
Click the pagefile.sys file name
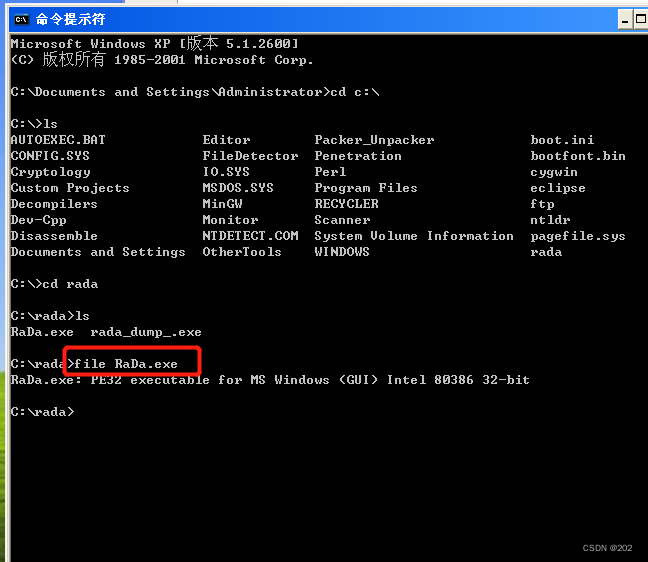coord(578,236)
